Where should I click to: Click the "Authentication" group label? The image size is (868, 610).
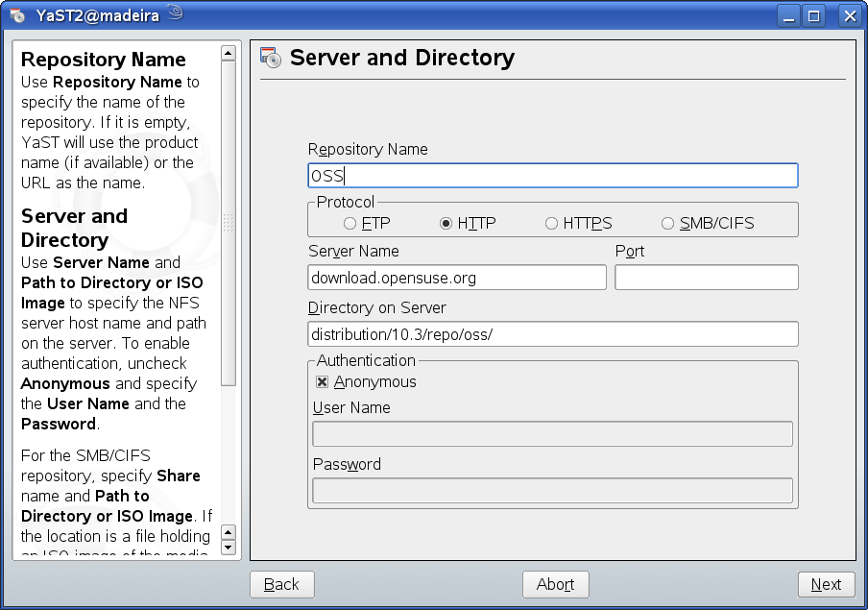366,360
